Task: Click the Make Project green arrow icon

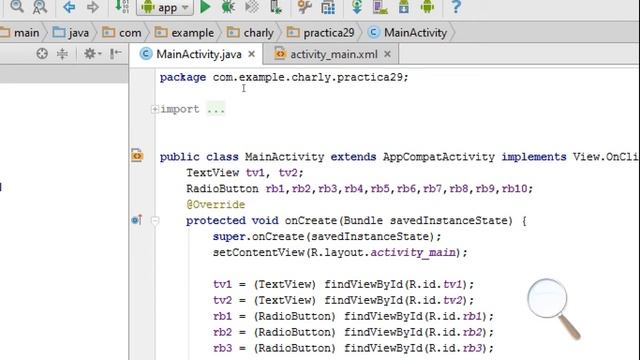Action: (122, 7)
